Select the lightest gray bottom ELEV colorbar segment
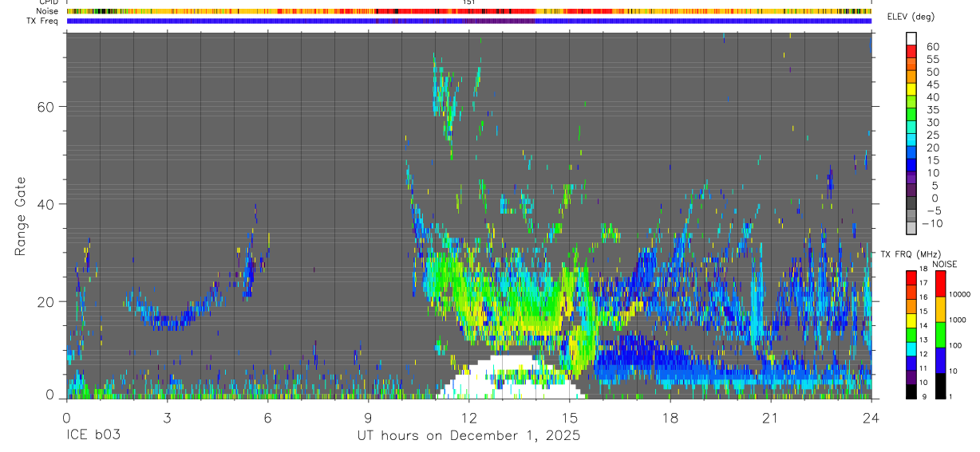This screenshot has width=980, height=452. pyautogui.click(x=911, y=229)
